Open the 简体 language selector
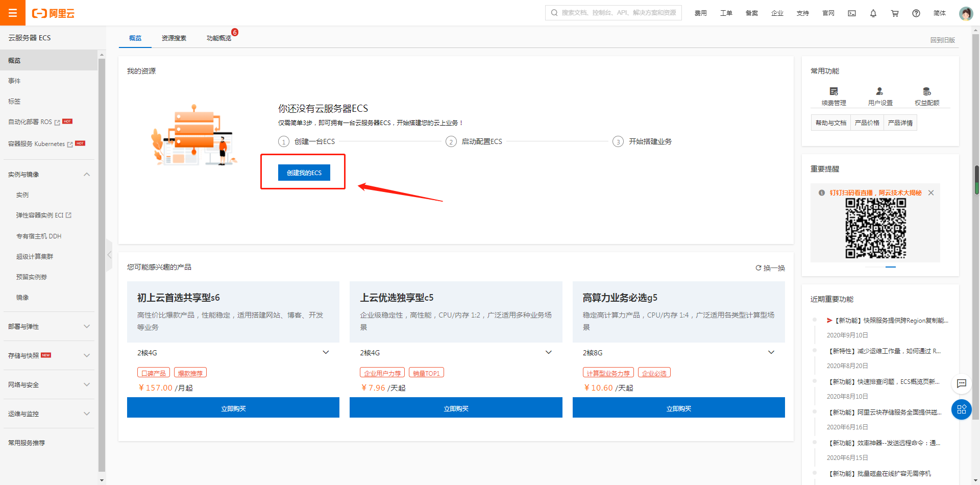 click(940, 13)
